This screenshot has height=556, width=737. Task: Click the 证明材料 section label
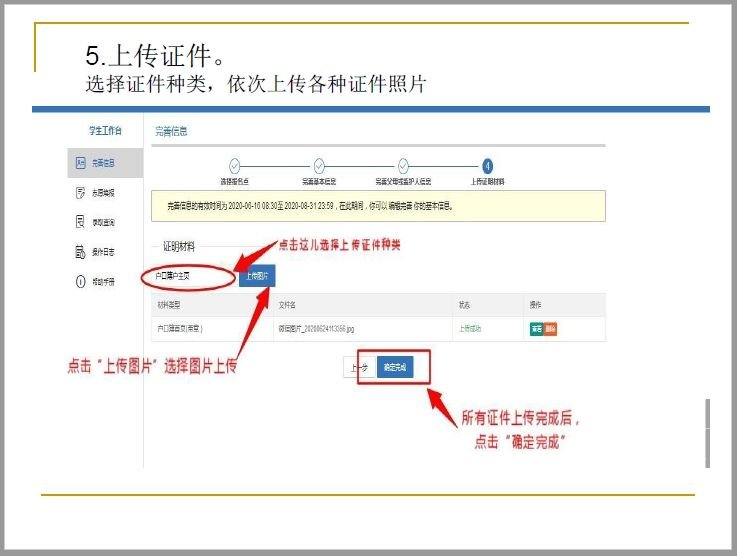coord(179,247)
